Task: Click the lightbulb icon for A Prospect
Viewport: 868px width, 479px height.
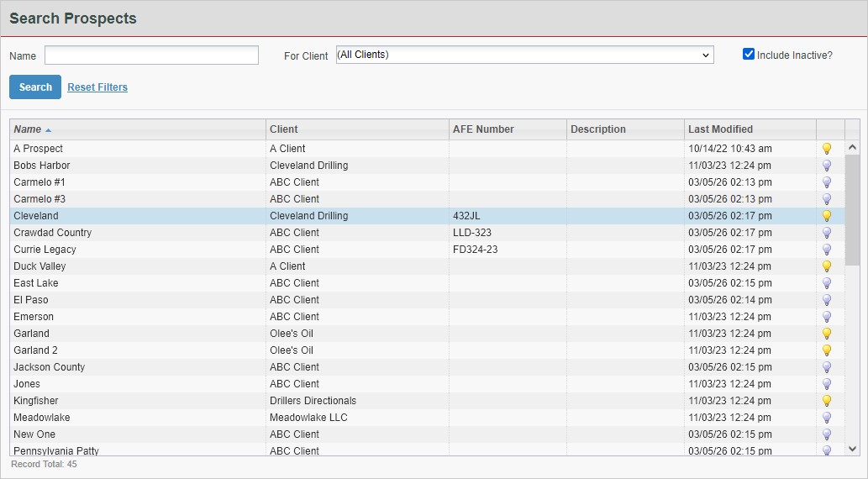Action: coord(826,149)
